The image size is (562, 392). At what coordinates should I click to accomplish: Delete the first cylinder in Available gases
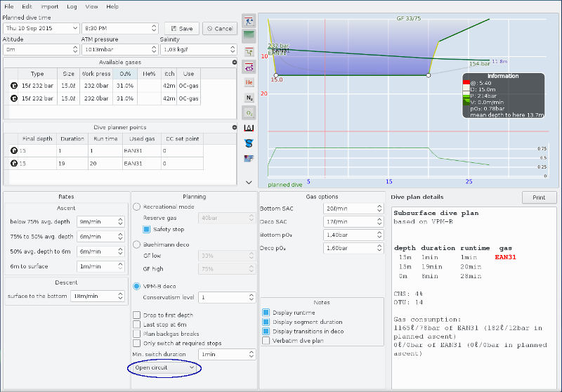[13, 86]
